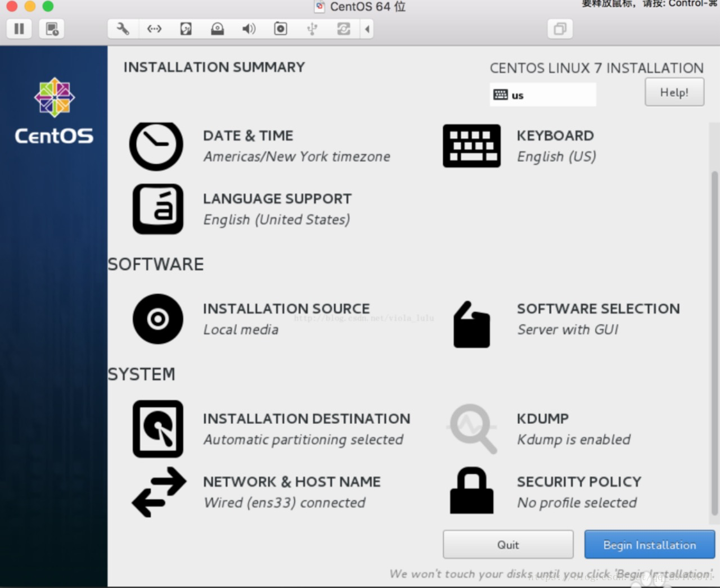The width and height of the screenshot is (720, 588).
Task: Click the English (US) keyboard text
Action: click(x=557, y=156)
